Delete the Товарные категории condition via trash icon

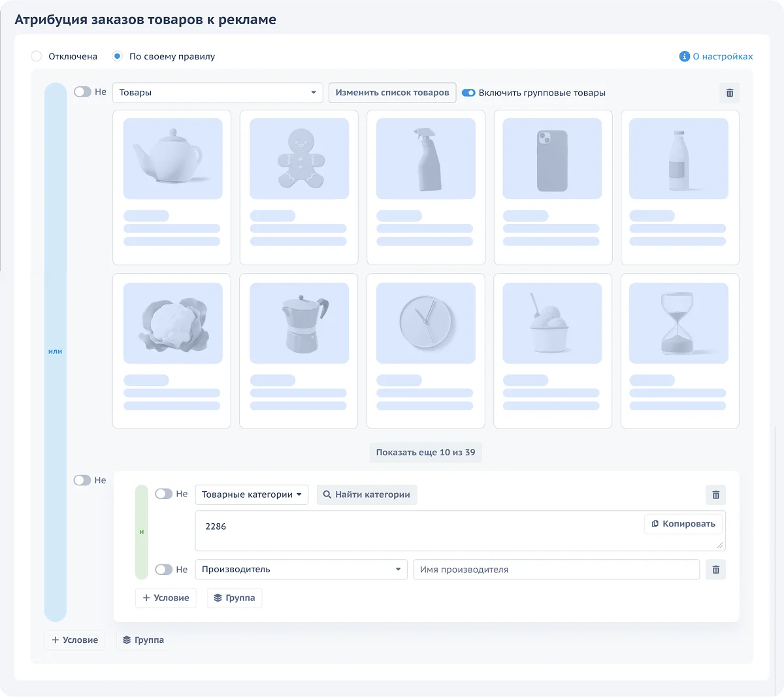point(715,495)
